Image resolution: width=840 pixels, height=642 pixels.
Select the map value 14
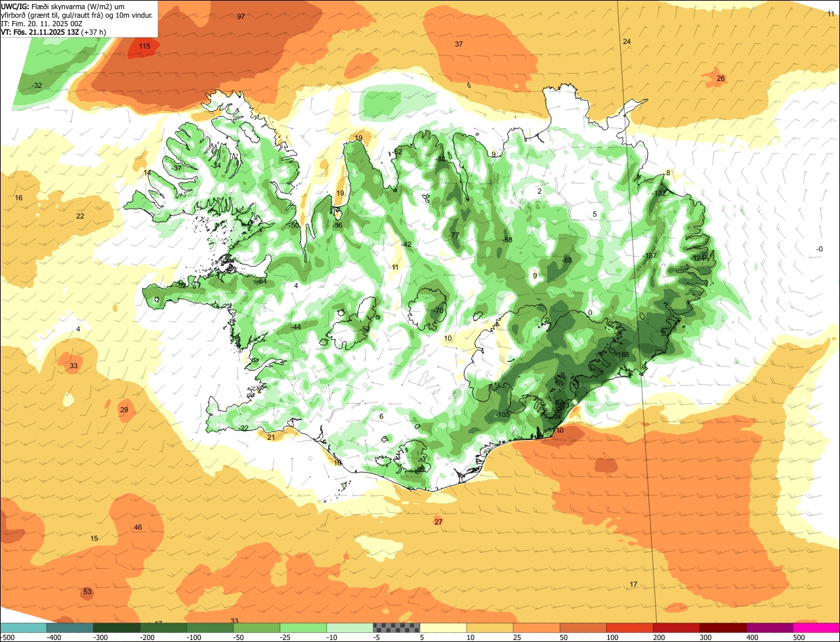tap(147, 173)
